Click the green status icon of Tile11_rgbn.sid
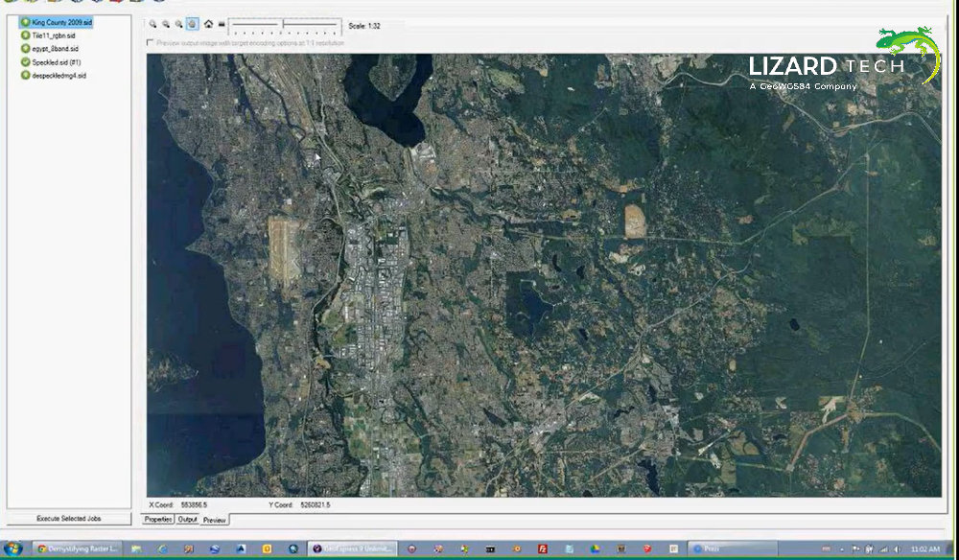959x560 pixels. click(x=25, y=35)
